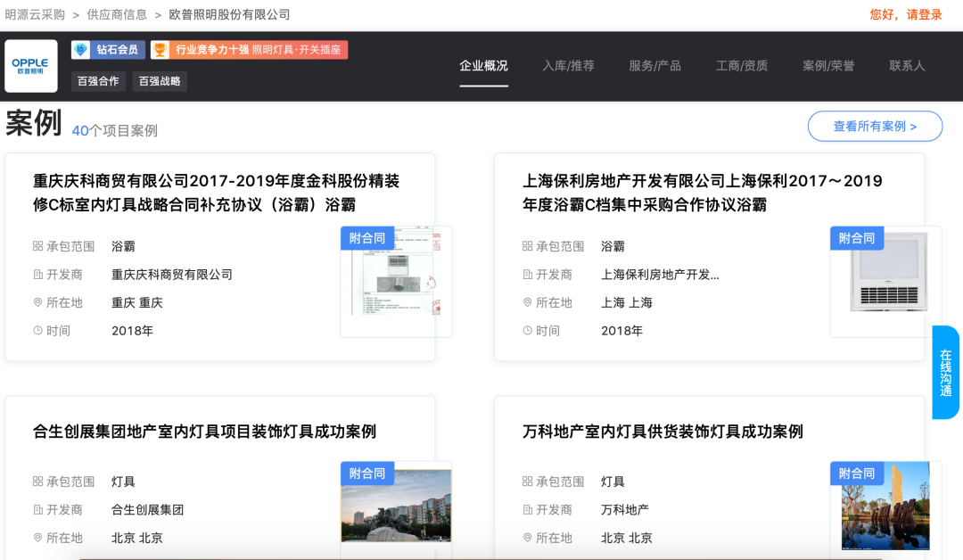Click location pin icon in 合生创展 case
Image resolution: width=963 pixels, height=560 pixels.
pyautogui.click(x=37, y=538)
